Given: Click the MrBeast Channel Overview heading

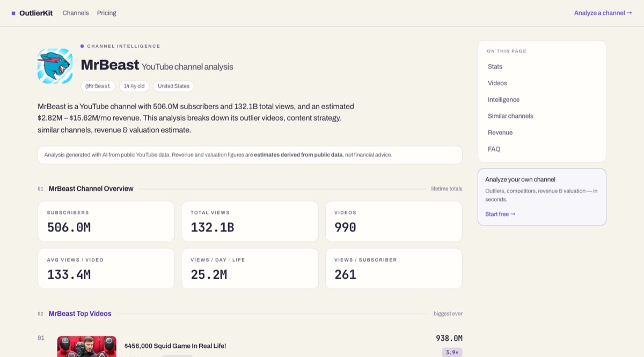Looking at the screenshot, I should tap(91, 189).
